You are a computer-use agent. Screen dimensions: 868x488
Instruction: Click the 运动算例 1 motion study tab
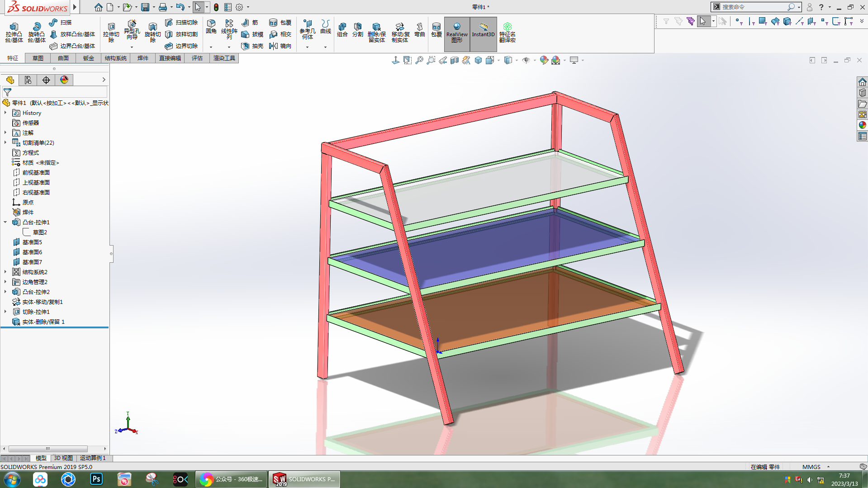(x=92, y=458)
